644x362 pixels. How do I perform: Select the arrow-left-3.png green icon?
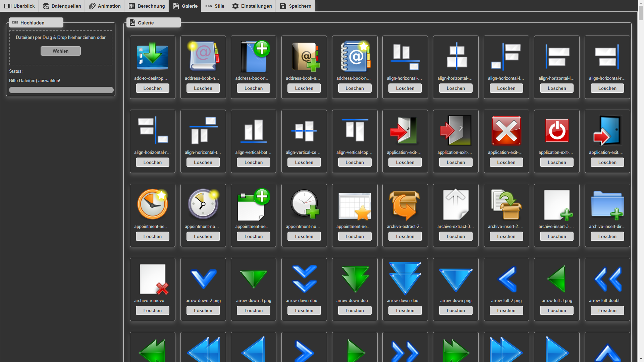[x=557, y=279]
